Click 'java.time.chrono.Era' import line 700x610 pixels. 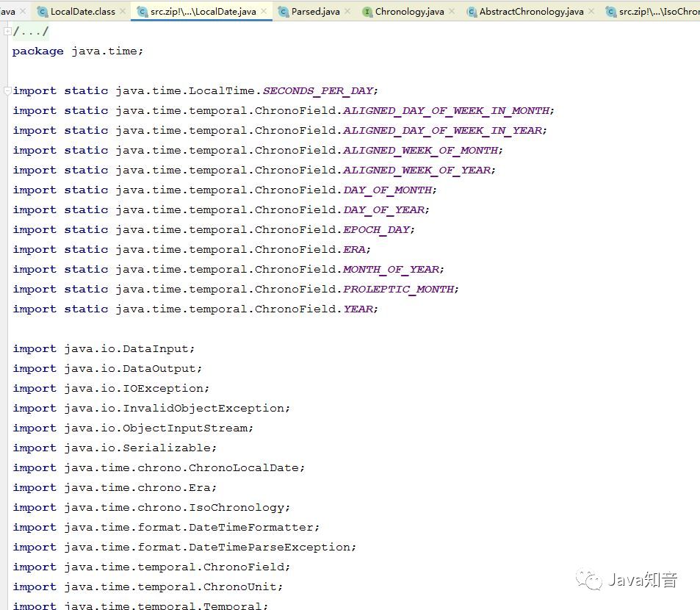tap(115, 488)
